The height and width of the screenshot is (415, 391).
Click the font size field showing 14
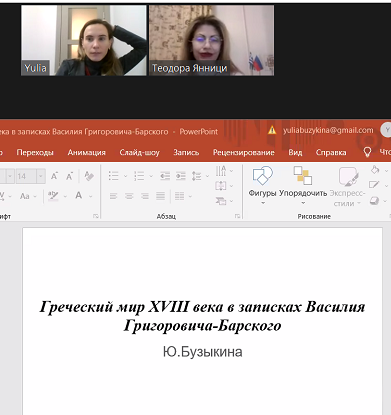[26, 176]
